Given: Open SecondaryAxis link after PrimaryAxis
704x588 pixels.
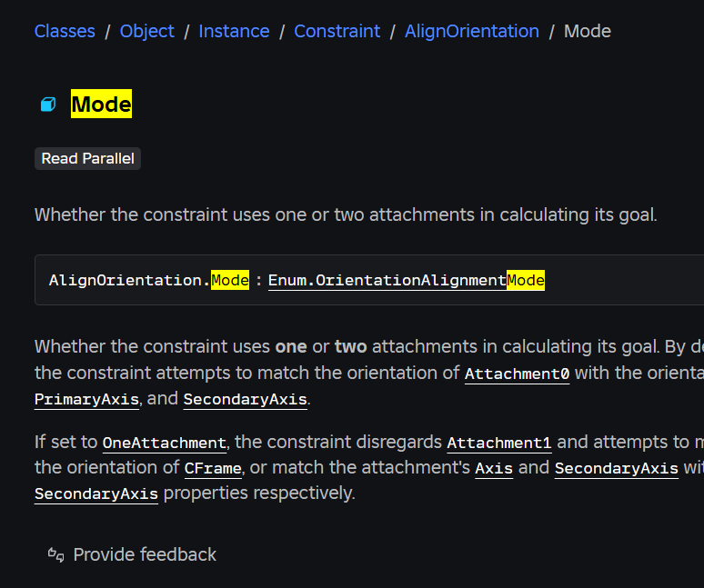Looking at the screenshot, I should 246,399.
